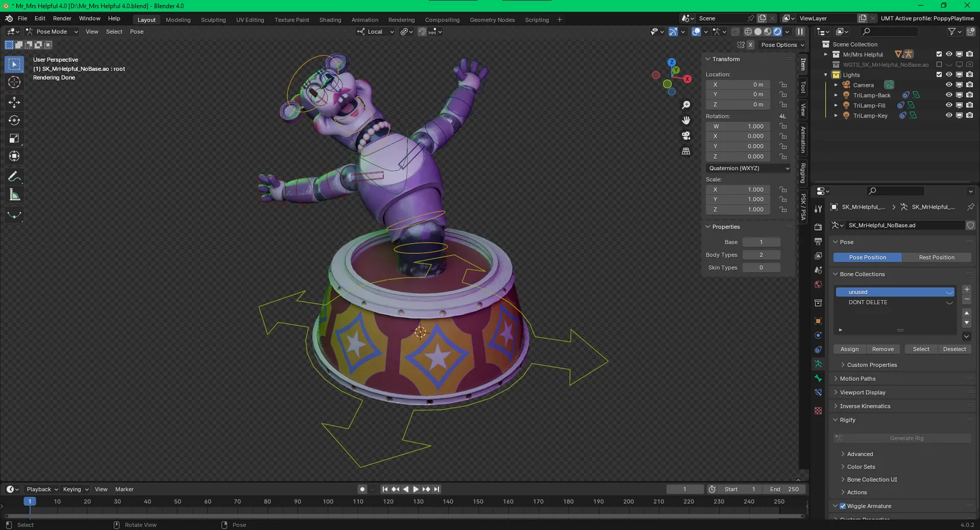This screenshot has width=980, height=530.
Task: Open the File menu
Action: tap(23, 18)
